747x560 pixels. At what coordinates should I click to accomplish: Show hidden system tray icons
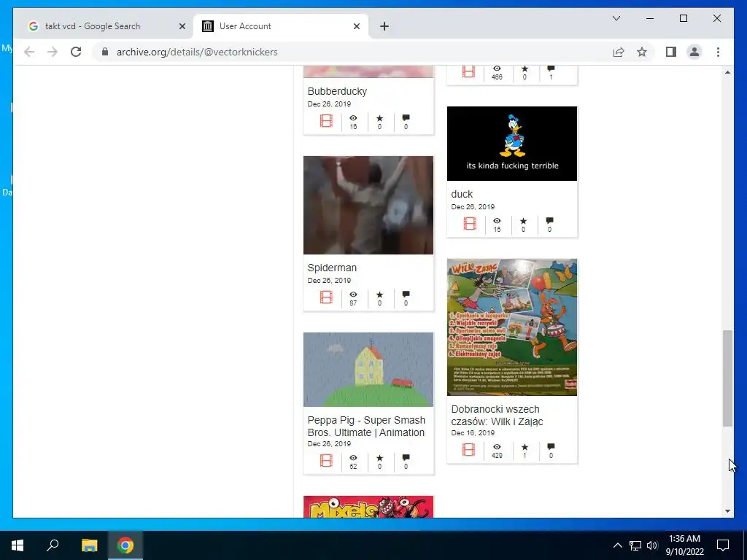617,545
